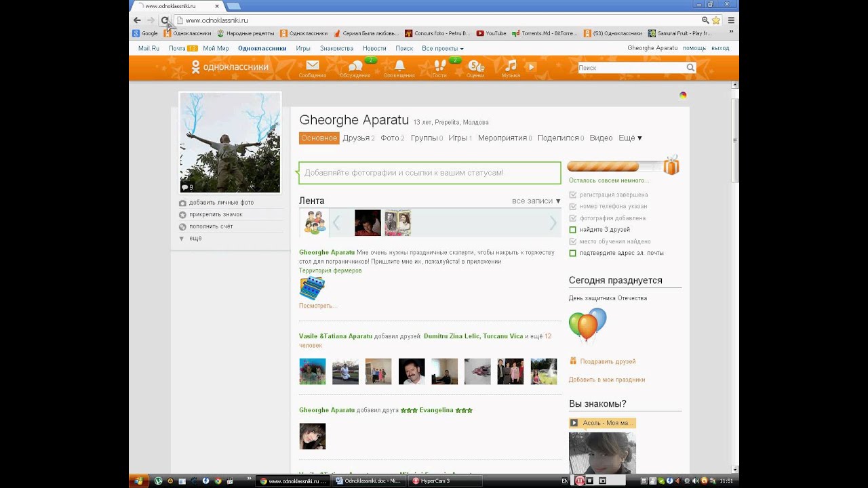Click Почта link in top menu

coord(177,49)
